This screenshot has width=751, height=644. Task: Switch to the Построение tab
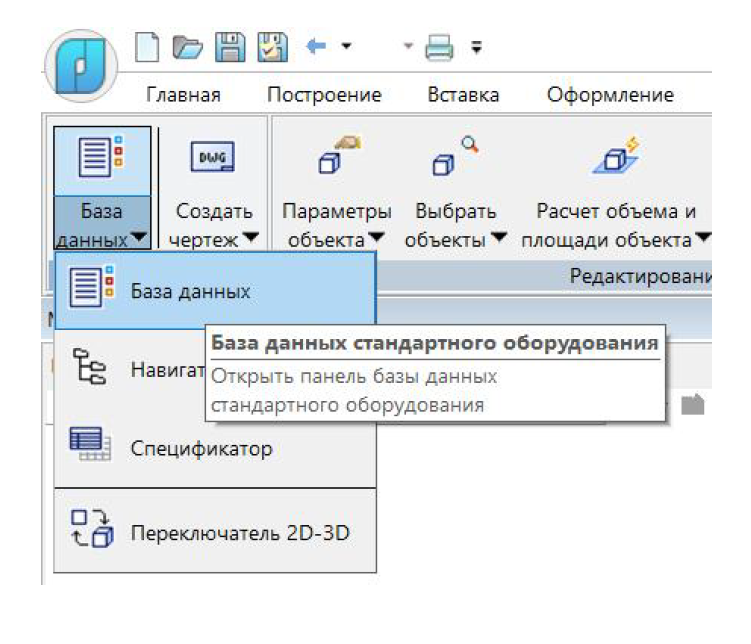324,94
